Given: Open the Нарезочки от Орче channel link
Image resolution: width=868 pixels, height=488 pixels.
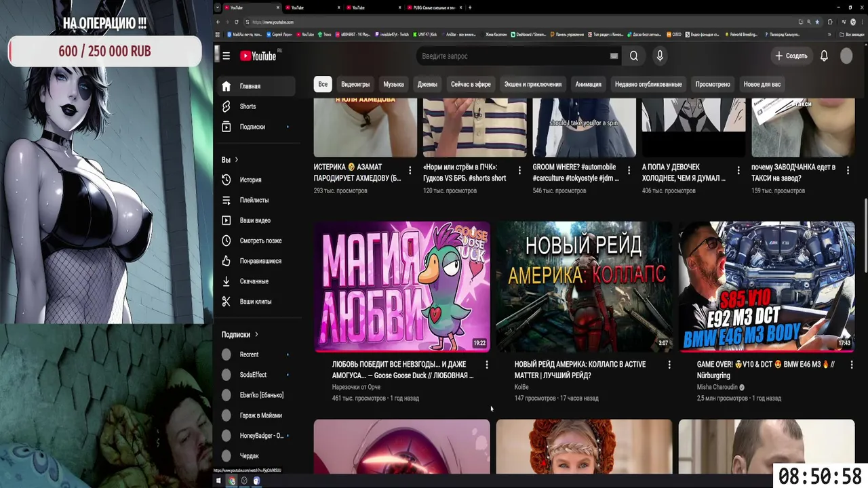Looking at the screenshot, I should [x=356, y=388].
